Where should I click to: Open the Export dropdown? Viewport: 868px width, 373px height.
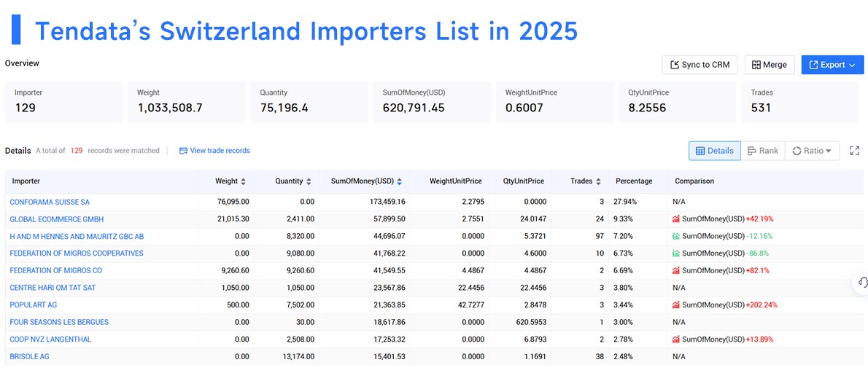832,65
